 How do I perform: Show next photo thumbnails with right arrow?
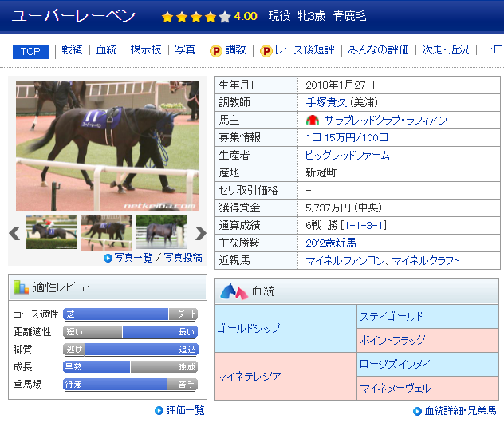click(201, 233)
